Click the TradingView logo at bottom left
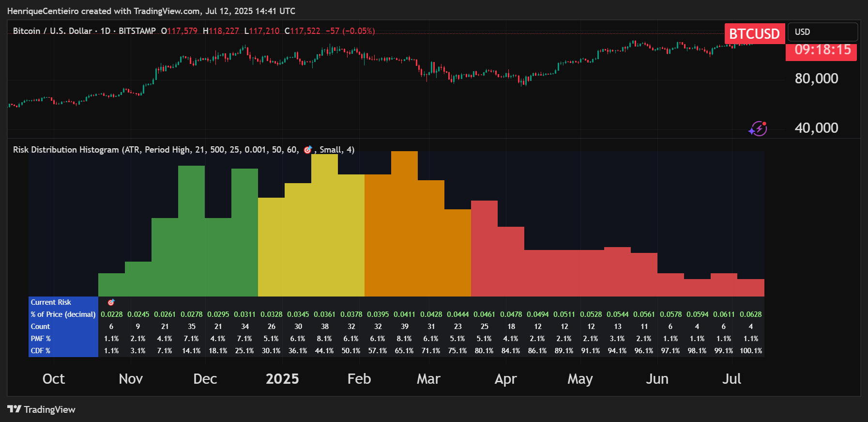The image size is (868, 422). click(x=41, y=409)
